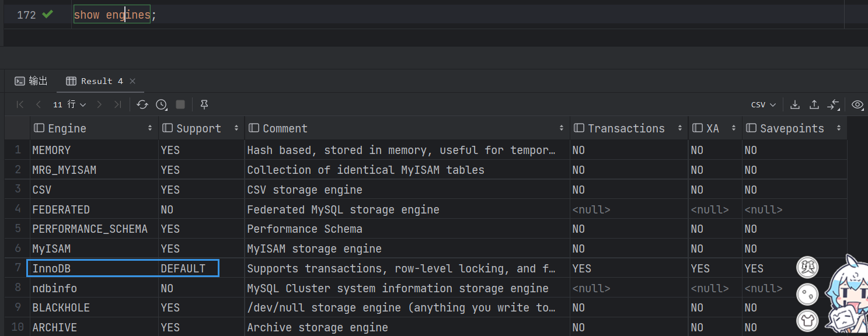Sort by the Comment column arrows
868x336 pixels.
(562, 128)
